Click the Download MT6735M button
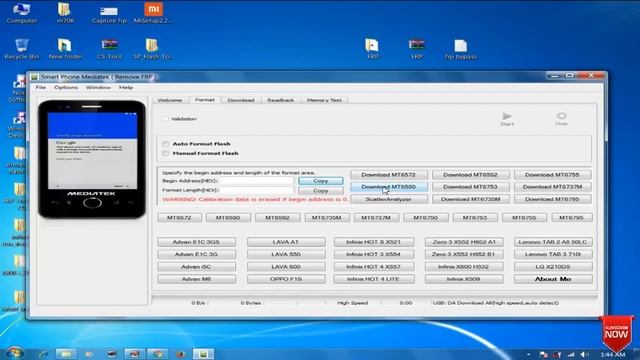The height and width of the screenshot is (360, 640). (470, 199)
